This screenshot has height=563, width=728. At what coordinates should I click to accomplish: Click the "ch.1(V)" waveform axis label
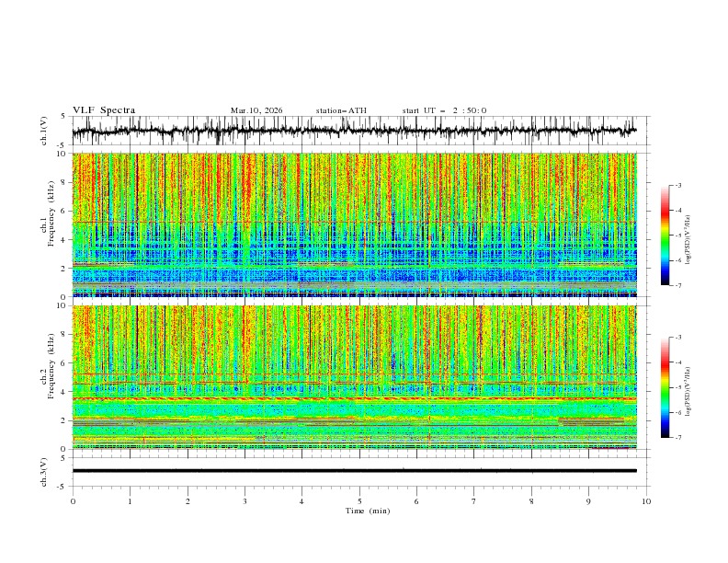[x=44, y=131]
